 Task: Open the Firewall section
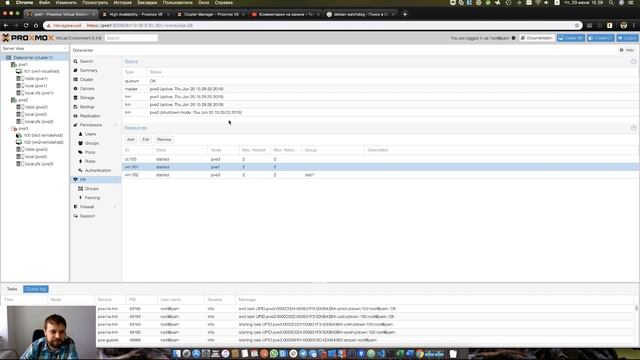[87, 207]
